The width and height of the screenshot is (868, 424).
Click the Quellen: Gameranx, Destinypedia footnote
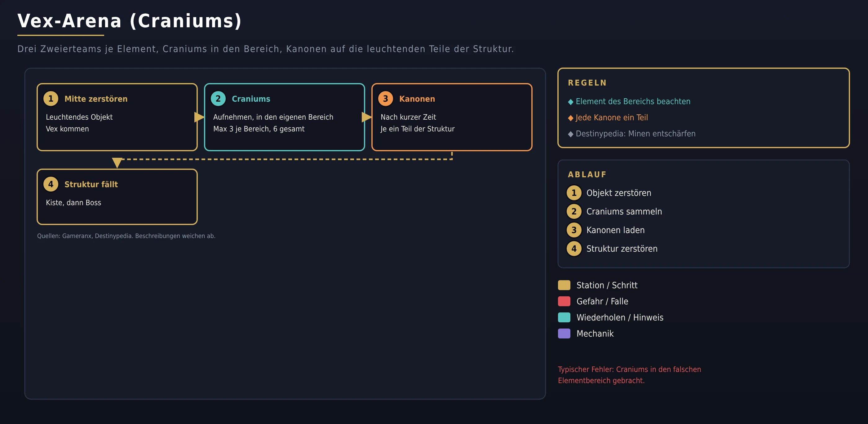[x=126, y=236]
